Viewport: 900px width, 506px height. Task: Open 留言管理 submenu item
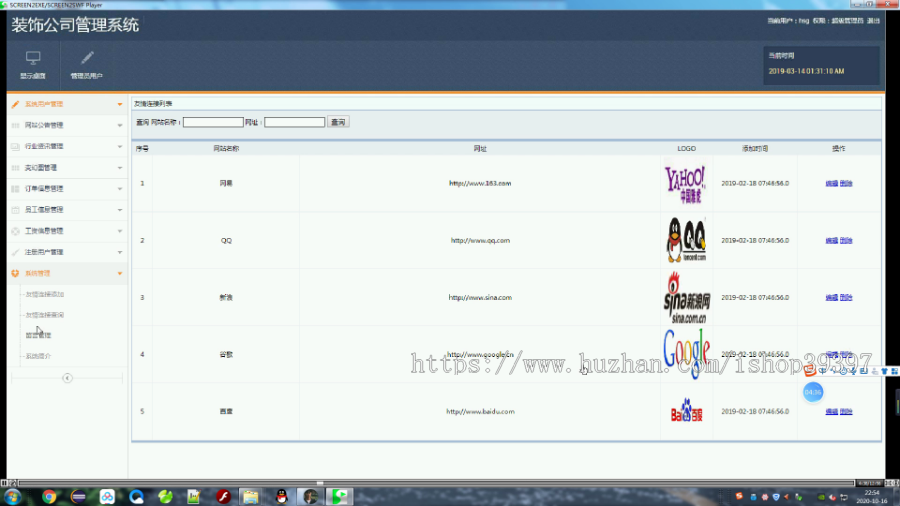pyautogui.click(x=38, y=335)
